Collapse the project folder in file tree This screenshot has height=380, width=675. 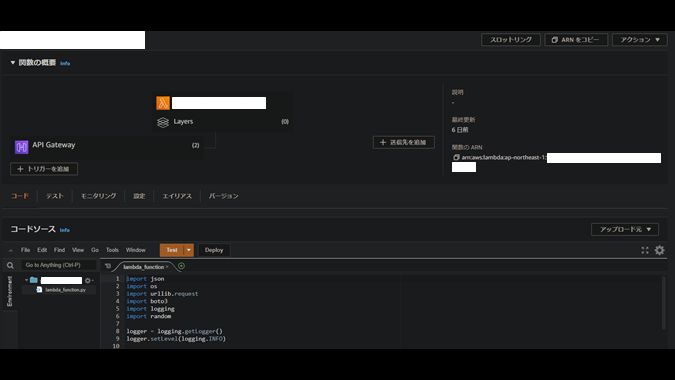[27, 280]
